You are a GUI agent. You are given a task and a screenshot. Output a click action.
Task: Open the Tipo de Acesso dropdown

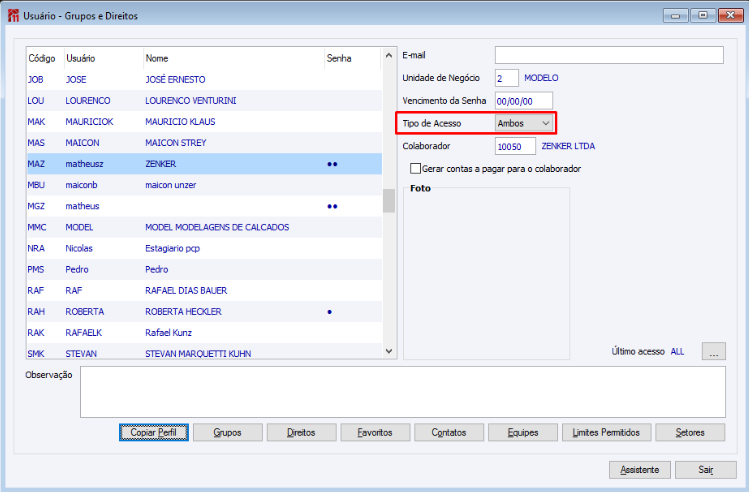(x=524, y=123)
